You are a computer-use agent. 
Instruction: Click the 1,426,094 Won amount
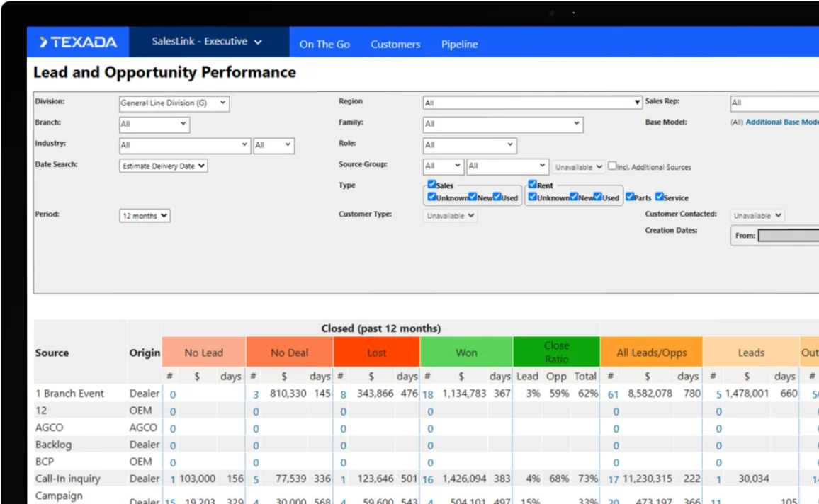click(x=464, y=479)
